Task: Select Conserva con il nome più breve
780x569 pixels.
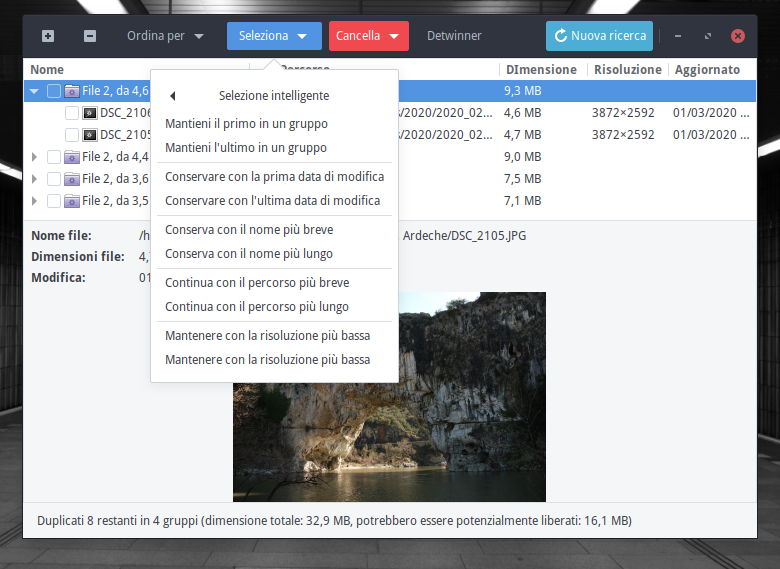Action: click(249, 230)
